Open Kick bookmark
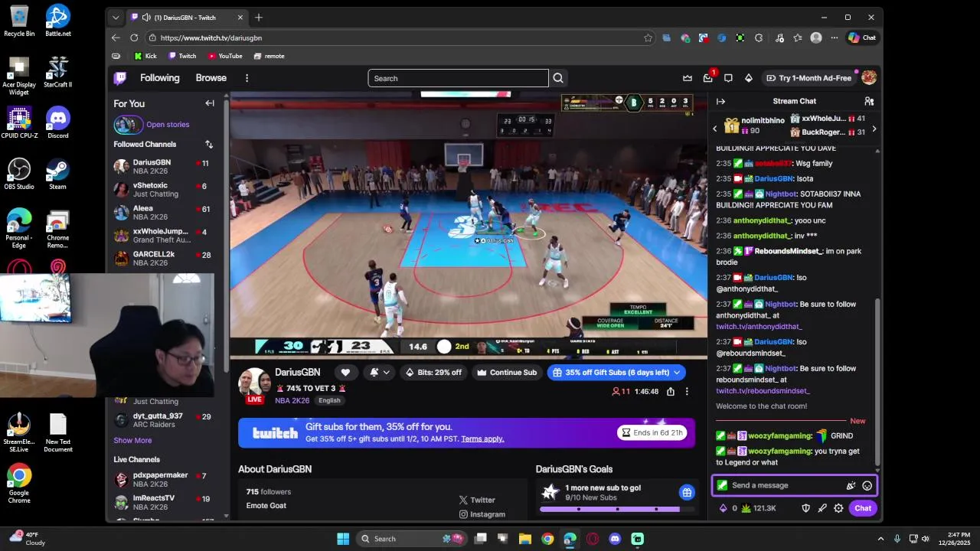 [145, 56]
